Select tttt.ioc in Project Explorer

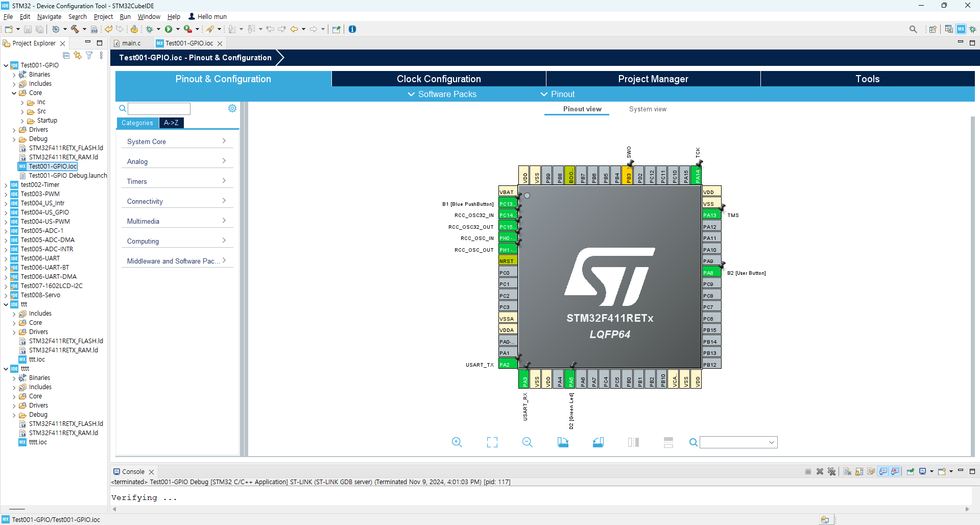click(38, 442)
